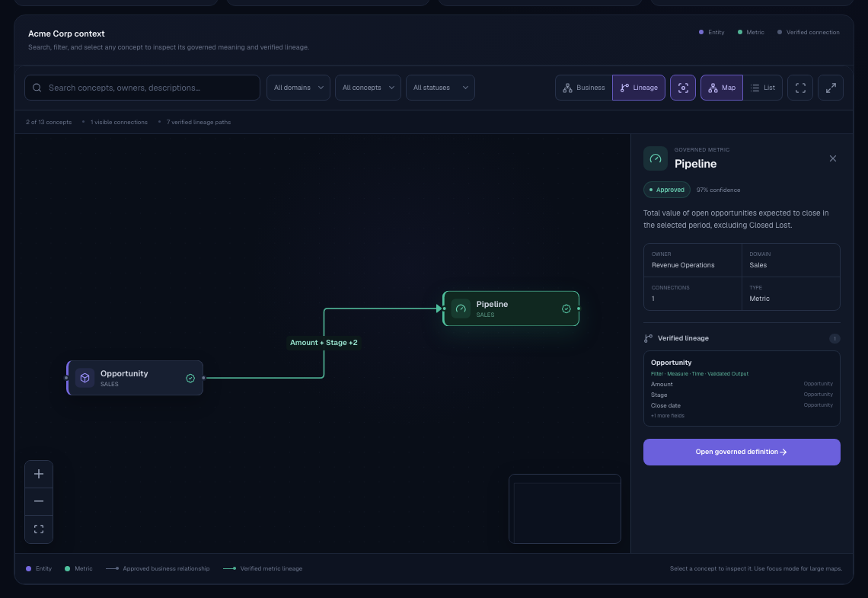This screenshot has height=598, width=868.
Task: Focus the search concepts input field
Action: [x=142, y=88]
